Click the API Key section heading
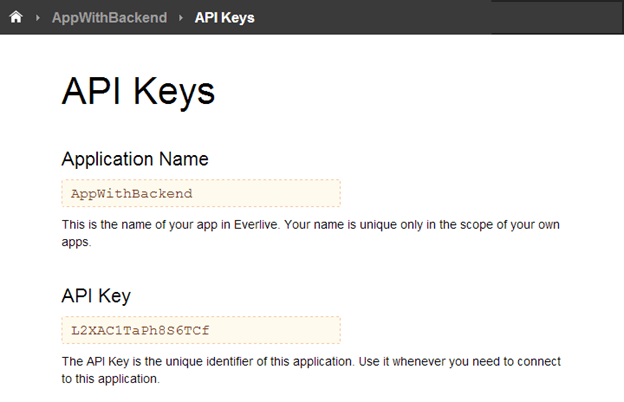 (x=96, y=296)
